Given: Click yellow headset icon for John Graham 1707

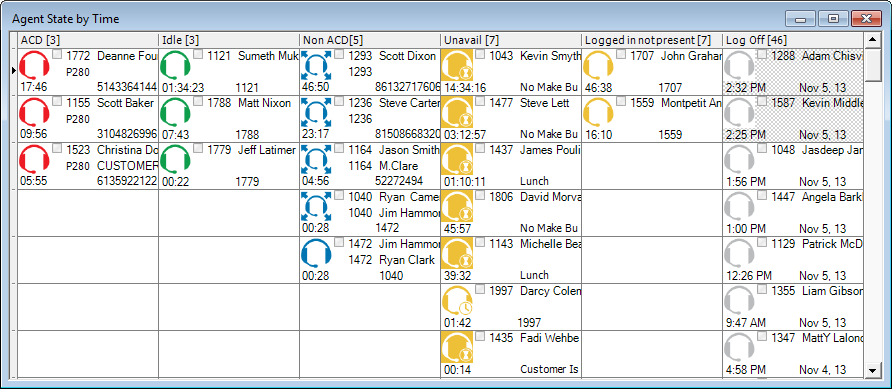Looking at the screenshot, I should tap(598, 65).
